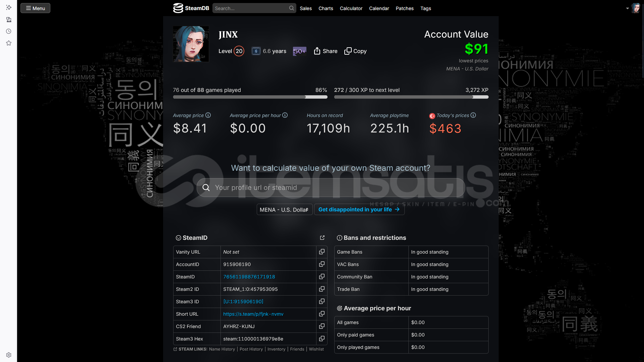Click the XP to next level progress bar
Viewport: 644px width, 362px height.
(x=411, y=97)
